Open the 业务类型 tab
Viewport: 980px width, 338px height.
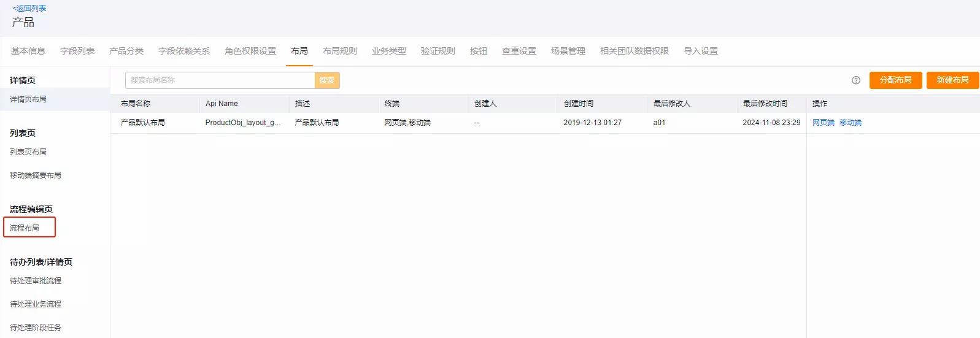(389, 51)
